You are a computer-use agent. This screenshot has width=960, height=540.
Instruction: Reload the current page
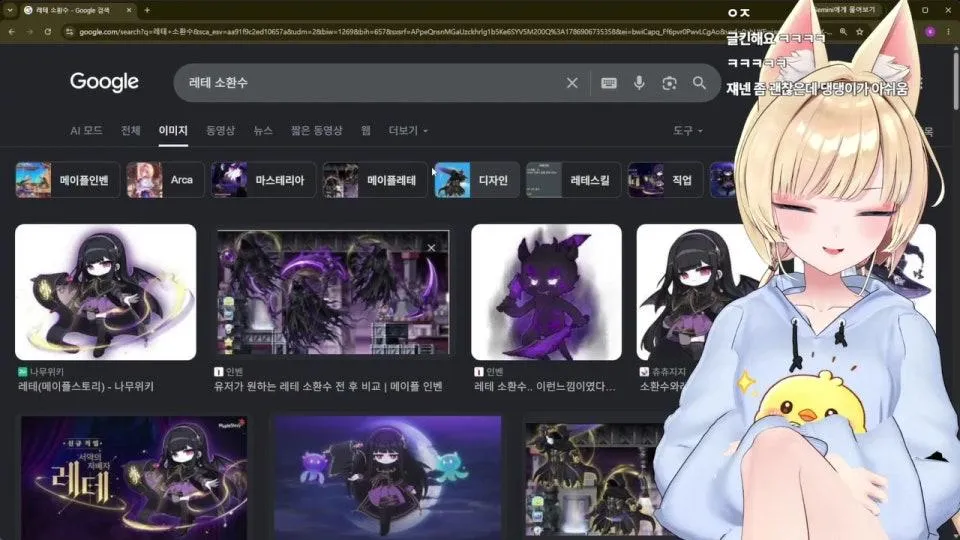[x=48, y=31]
